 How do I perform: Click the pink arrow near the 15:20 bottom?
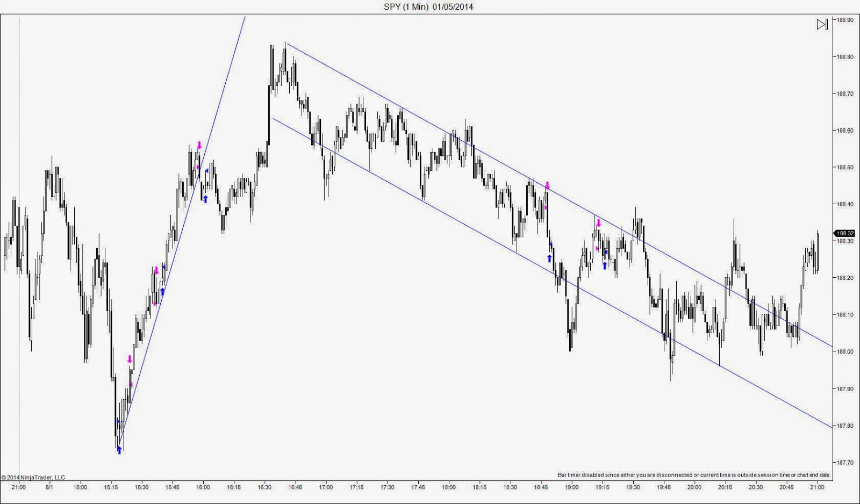coord(129,357)
